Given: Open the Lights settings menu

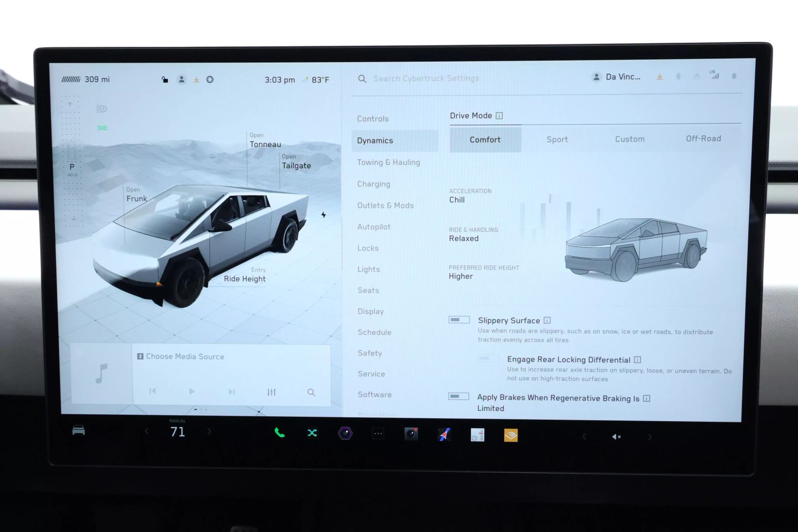Looking at the screenshot, I should (x=368, y=269).
